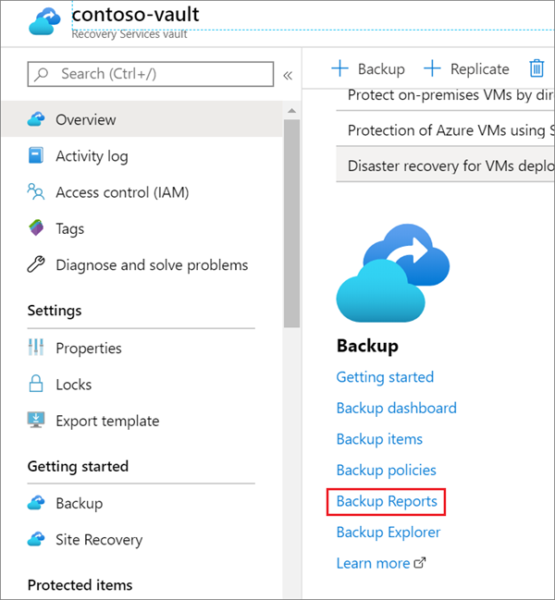Select Disaster recovery for VMs row
This screenshot has height=600, width=555.
click(446, 166)
